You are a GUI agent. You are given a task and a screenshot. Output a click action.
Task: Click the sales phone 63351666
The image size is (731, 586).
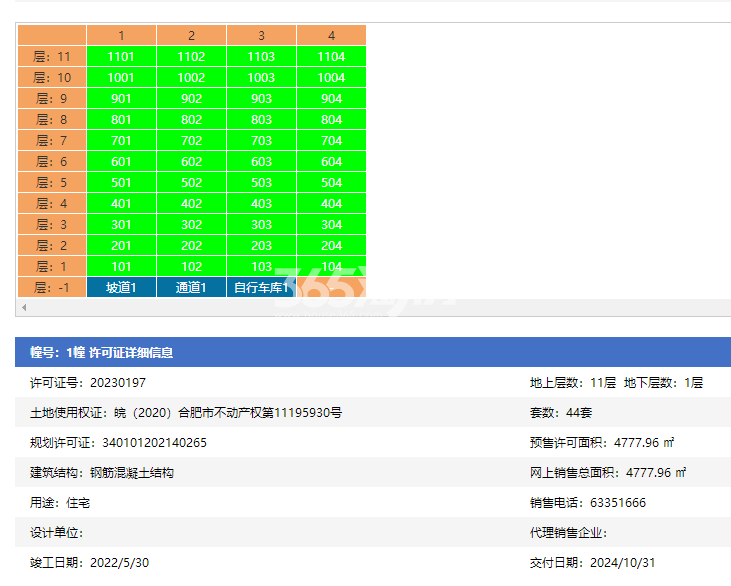click(618, 503)
